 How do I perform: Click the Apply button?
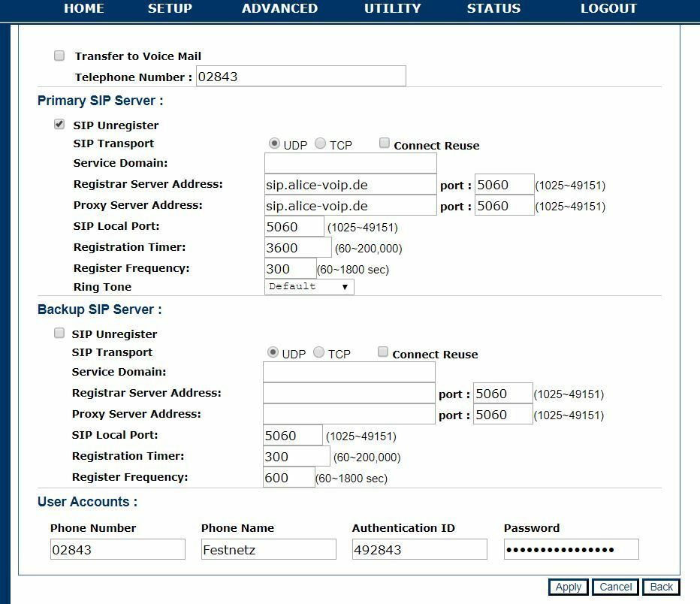coord(569,587)
